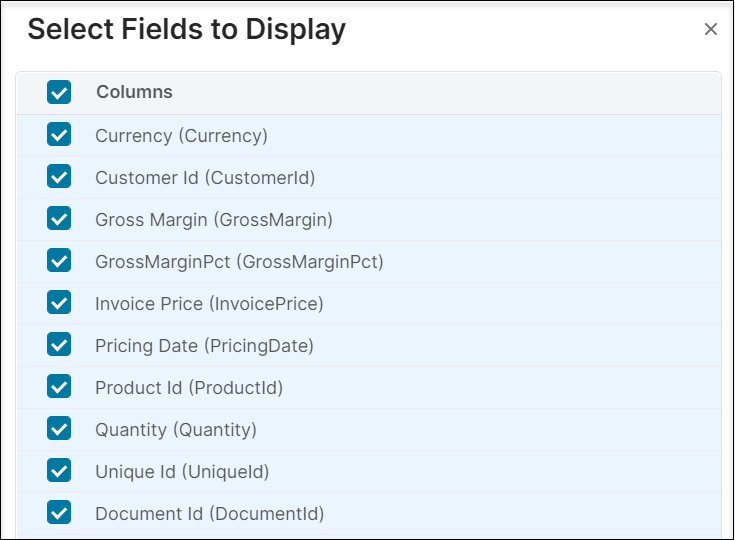The width and height of the screenshot is (735, 540).
Task: Disable the Gross Margin checkbox
Action: [59, 219]
